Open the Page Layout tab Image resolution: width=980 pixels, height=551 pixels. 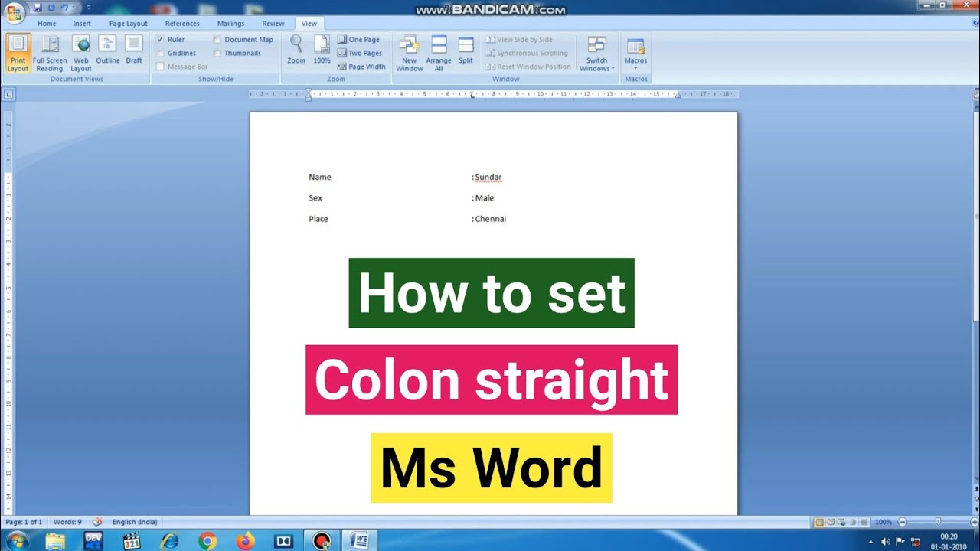click(x=128, y=24)
